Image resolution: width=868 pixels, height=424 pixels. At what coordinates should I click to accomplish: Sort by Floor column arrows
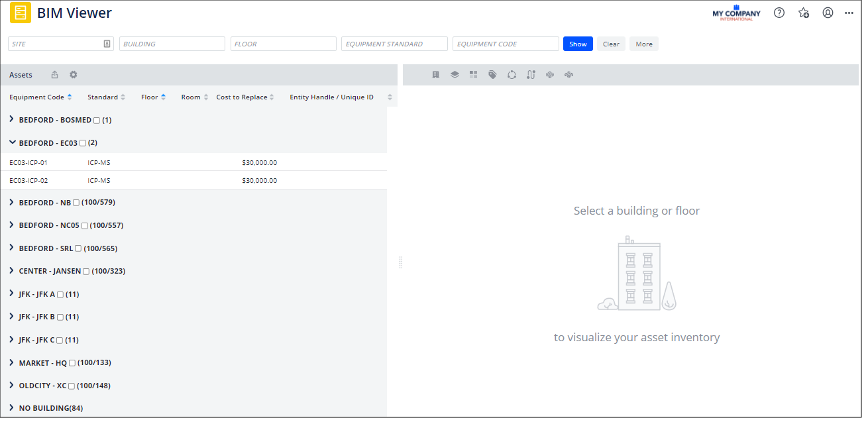(x=163, y=97)
